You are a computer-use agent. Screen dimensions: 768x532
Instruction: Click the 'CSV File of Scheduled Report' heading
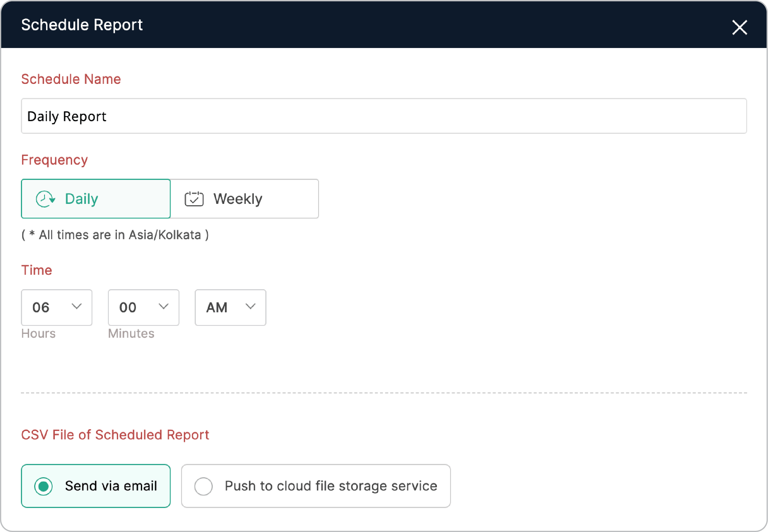115,435
